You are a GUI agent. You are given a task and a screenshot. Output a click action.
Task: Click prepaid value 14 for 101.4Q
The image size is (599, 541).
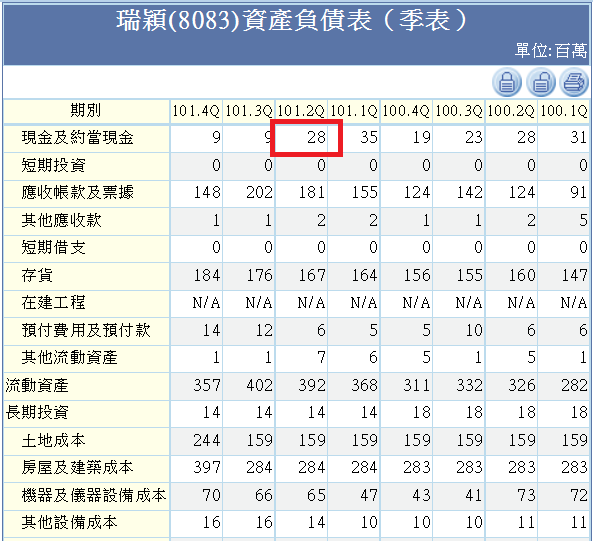coord(212,330)
